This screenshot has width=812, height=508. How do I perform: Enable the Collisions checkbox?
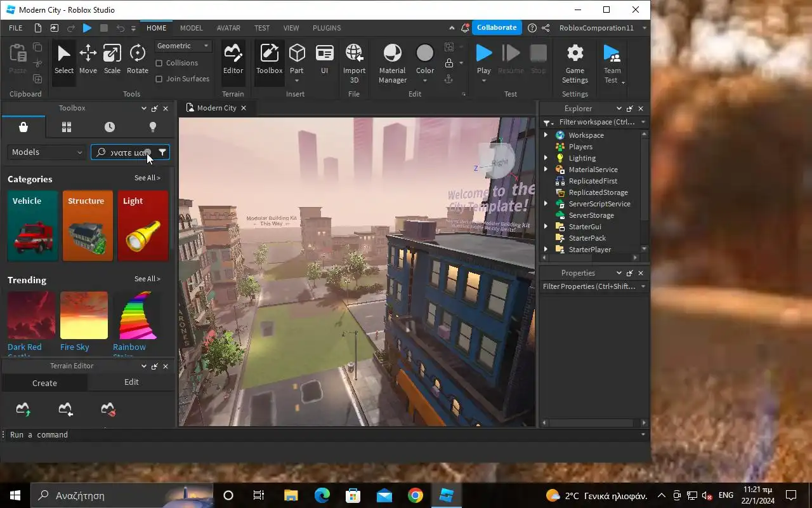tap(159, 63)
